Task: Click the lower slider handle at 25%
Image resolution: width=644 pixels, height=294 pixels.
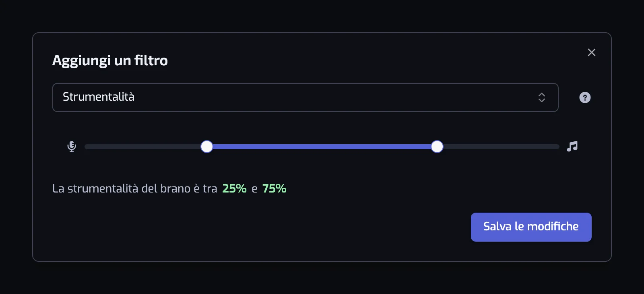Action: click(207, 147)
